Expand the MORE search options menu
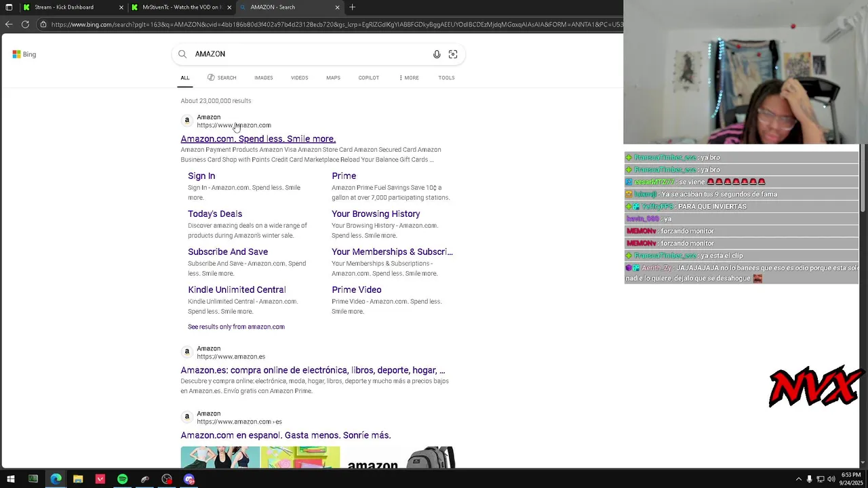This screenshot has width=868, height=488. 409,78
